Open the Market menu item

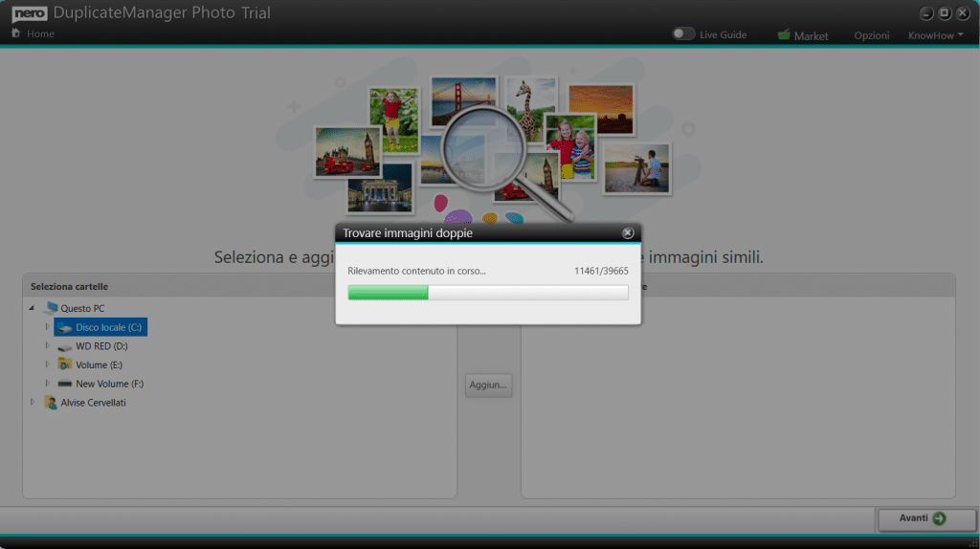811,36
